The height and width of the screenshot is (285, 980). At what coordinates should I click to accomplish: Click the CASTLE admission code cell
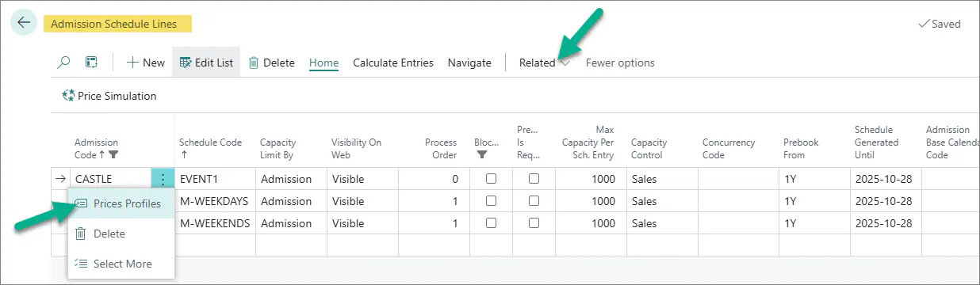pos(110,179)
